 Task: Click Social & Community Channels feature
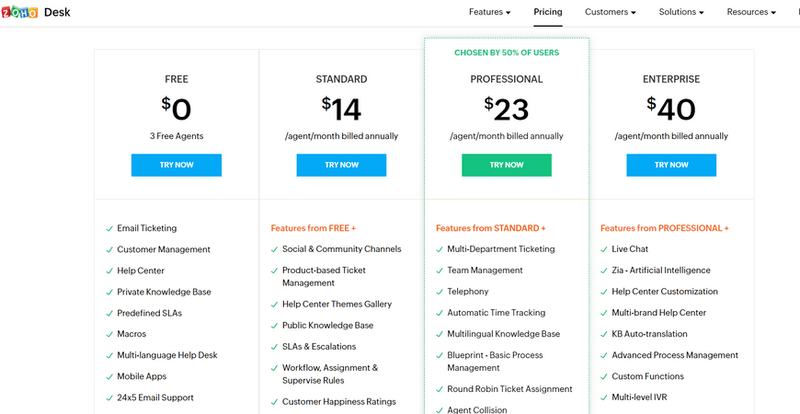[x=342, y=249]
